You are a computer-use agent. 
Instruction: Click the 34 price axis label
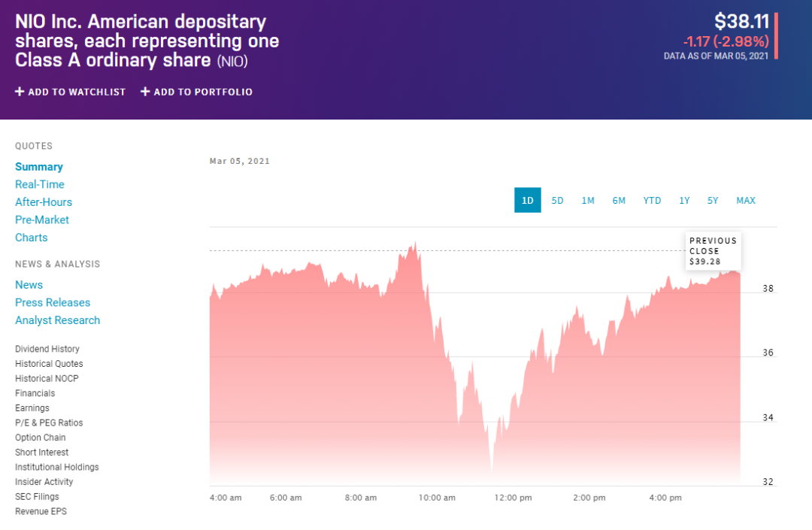[x=768, y=417]
